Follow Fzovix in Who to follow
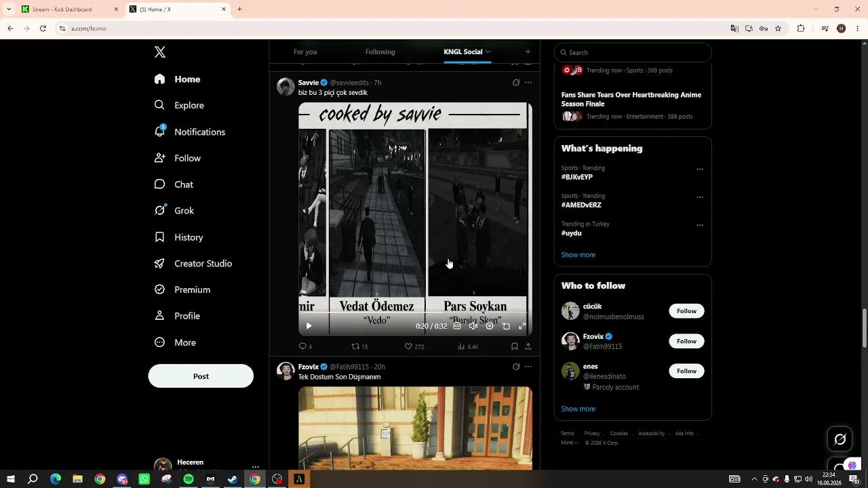 (x=686, y=341)
